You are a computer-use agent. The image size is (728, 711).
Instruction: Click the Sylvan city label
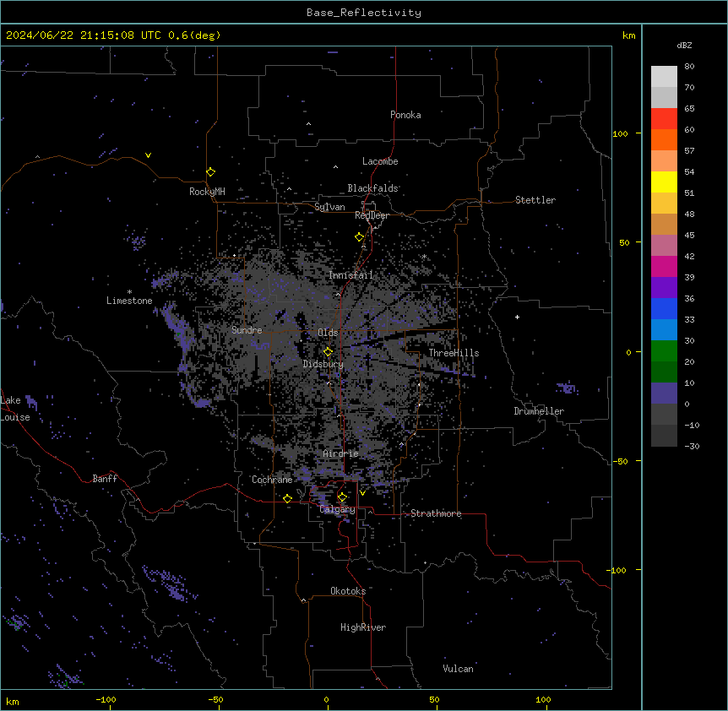click(329, 207)
